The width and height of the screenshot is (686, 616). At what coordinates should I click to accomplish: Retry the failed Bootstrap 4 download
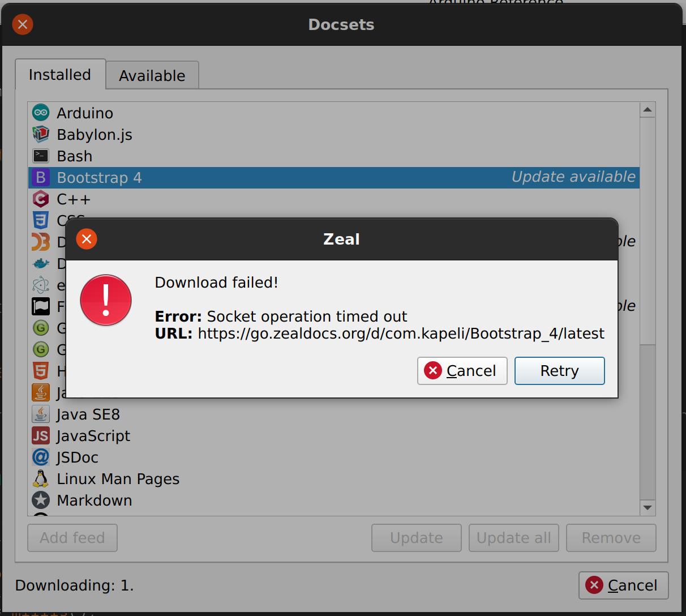pos(559,371)
